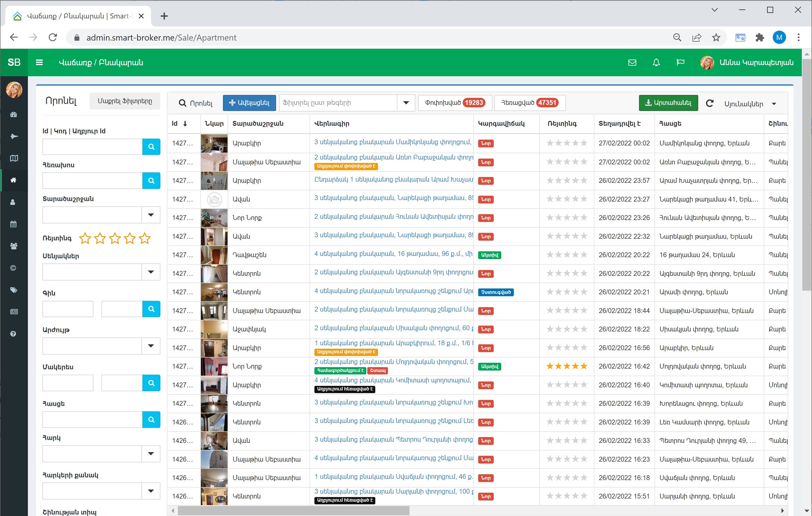
Task: Open the Հեռացված 47351 tab
Action: tap(530, 102)
